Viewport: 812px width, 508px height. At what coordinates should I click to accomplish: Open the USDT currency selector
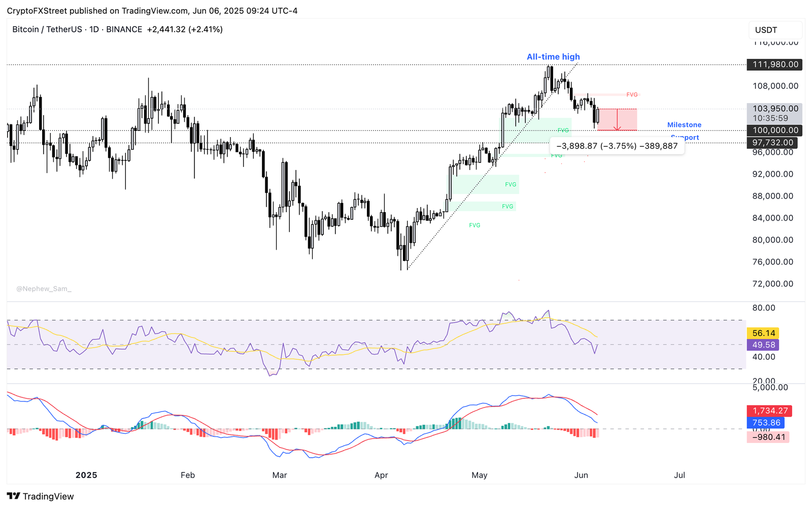point(775,30)
